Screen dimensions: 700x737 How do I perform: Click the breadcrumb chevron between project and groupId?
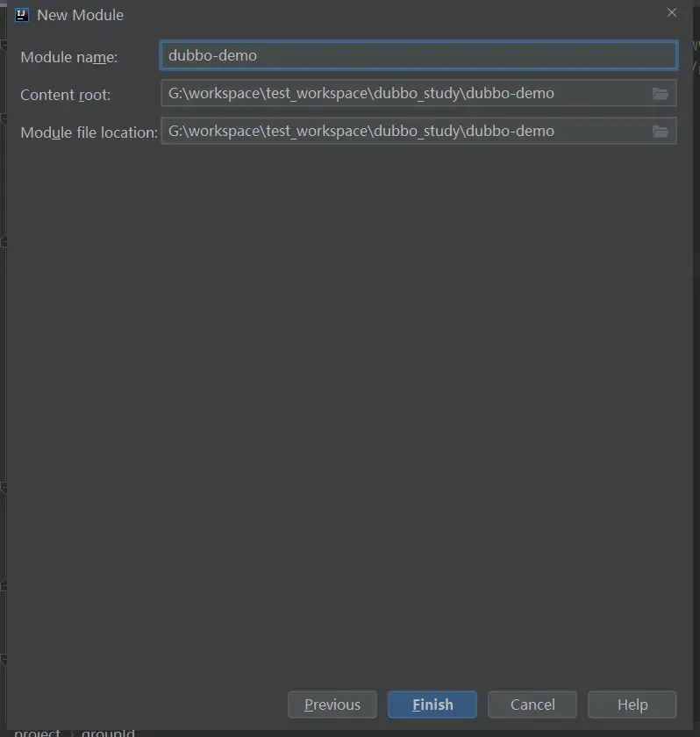point(71,732)
